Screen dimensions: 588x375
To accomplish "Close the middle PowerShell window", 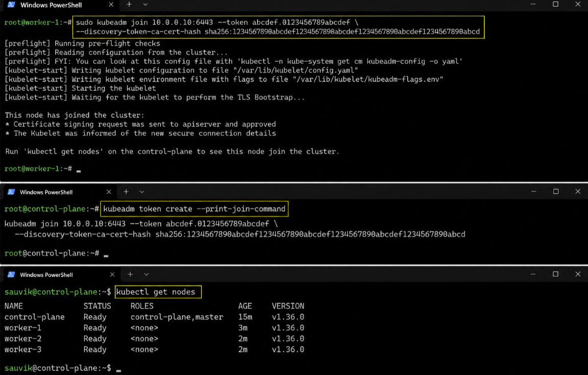I will pyautogui.click(x=578, y=191).
